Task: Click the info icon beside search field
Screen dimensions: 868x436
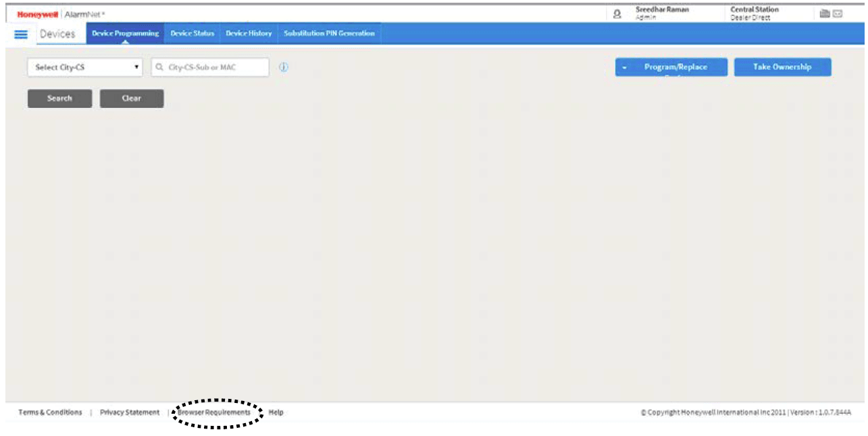Action: [x=284, y=67]
